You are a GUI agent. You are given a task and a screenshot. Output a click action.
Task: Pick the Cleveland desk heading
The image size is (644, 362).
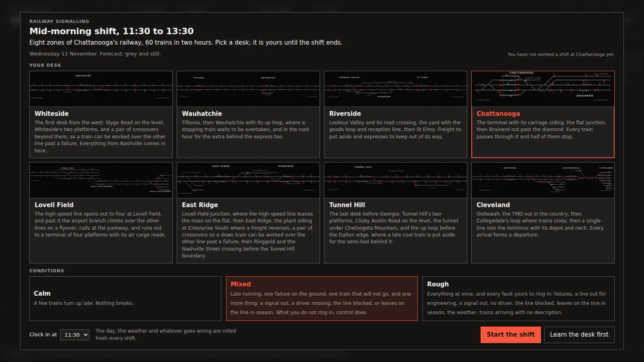click(x=493, y=205)
